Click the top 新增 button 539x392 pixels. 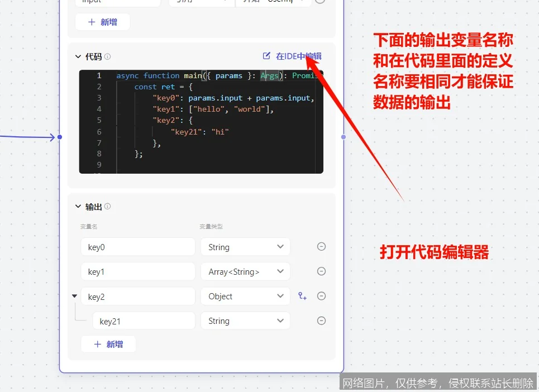(x=103, y=21)
